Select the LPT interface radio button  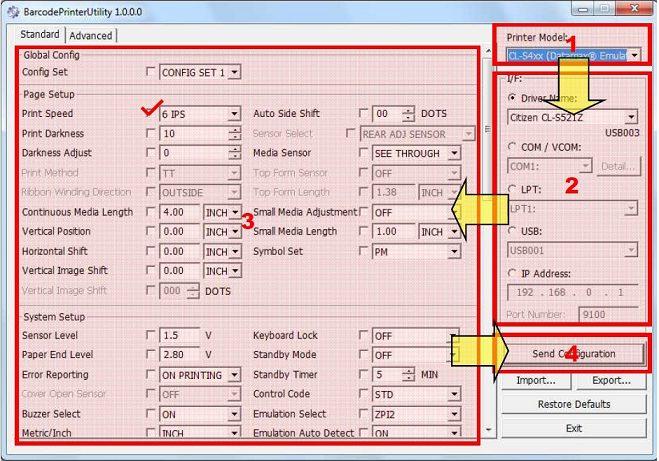(513, 188)
